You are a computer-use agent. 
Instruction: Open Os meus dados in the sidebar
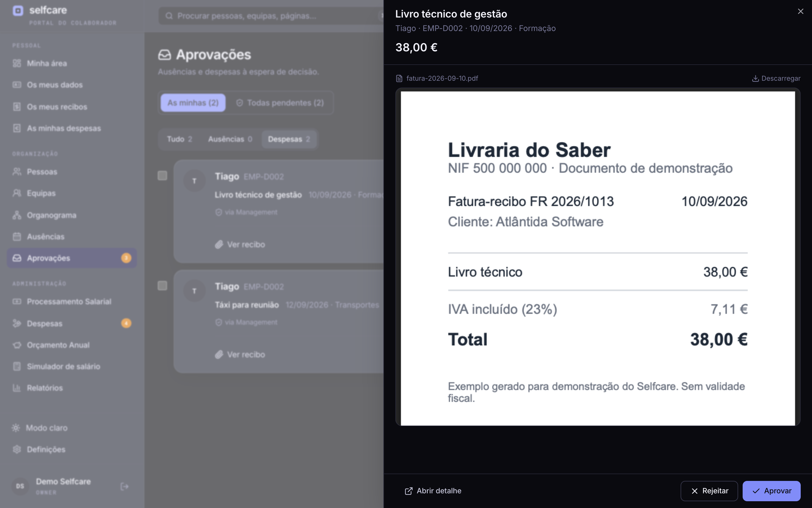[x=72, y=85]
